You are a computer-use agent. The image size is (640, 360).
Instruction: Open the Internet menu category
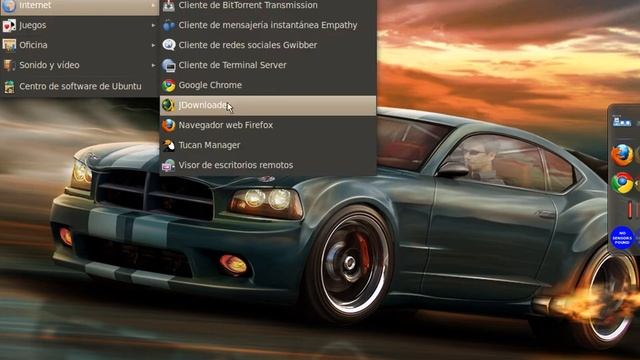coord(79,7)
